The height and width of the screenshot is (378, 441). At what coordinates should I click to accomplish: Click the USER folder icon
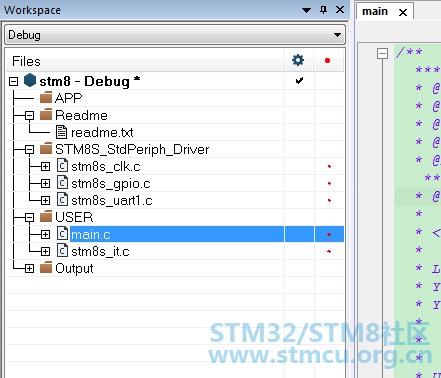[46, 217]
